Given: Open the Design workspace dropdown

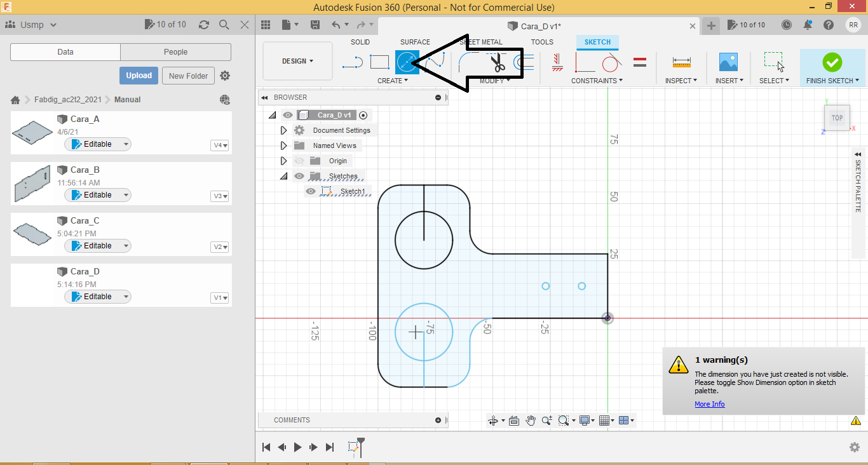Looking at the screenshot, I should tap(297, 61).
